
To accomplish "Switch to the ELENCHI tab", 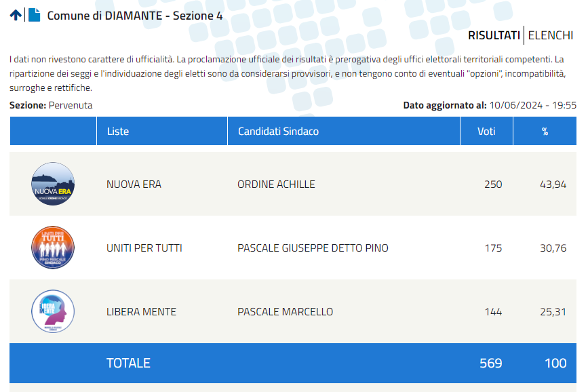I will (551, 35).
